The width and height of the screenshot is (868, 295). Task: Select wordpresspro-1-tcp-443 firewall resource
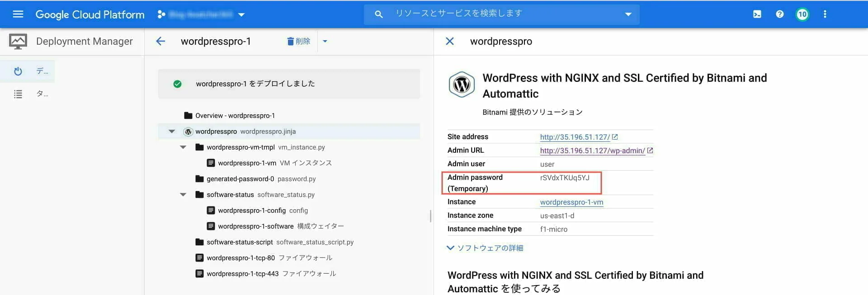pos(289,274)
